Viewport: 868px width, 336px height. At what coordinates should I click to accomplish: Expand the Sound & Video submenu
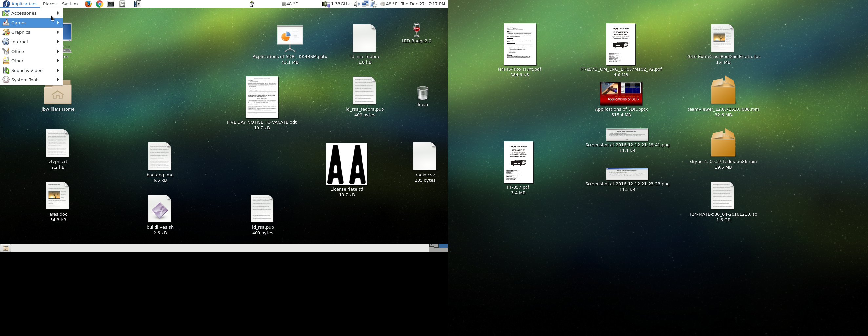31,70
